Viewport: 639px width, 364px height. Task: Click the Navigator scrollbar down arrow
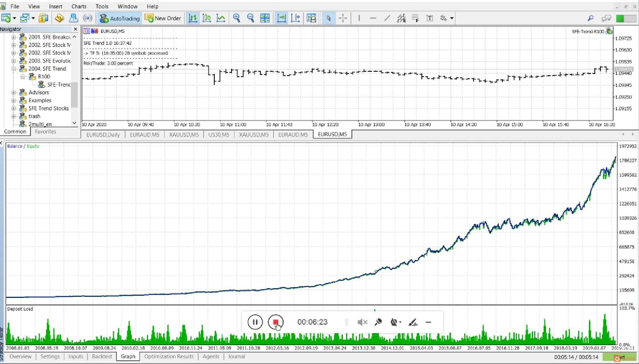(75, 123)
